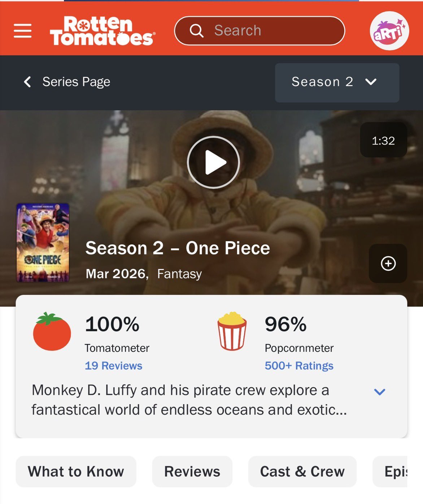423x504 pixels.
Task: Switch to the Reviews tab
Action: [x=192, y=472]
